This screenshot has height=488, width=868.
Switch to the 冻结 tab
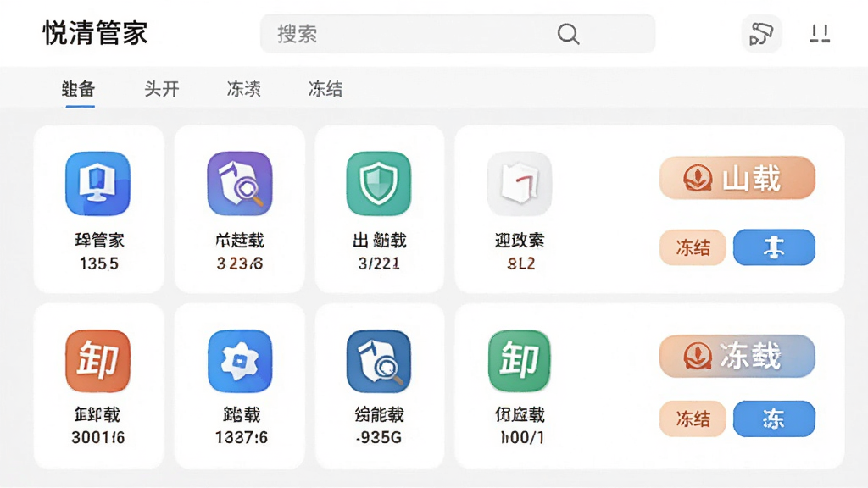pyautogui.click(x=325, y=88)
